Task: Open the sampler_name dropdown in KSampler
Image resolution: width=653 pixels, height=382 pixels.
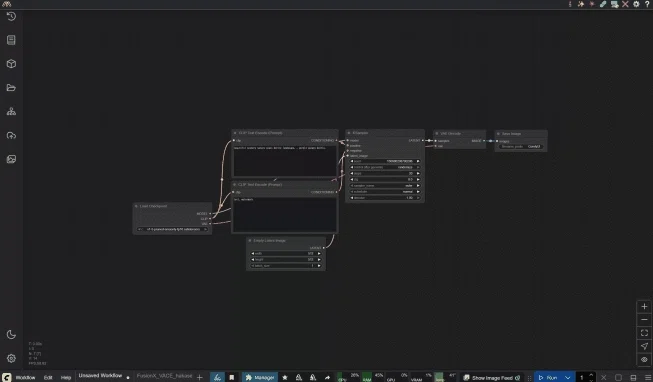Action: [385, 186]
